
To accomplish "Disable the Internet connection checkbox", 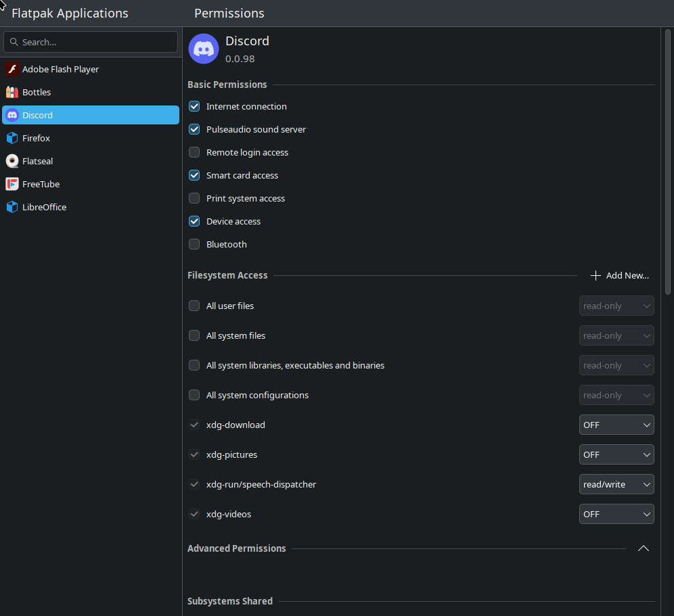I will coord(194,106).
